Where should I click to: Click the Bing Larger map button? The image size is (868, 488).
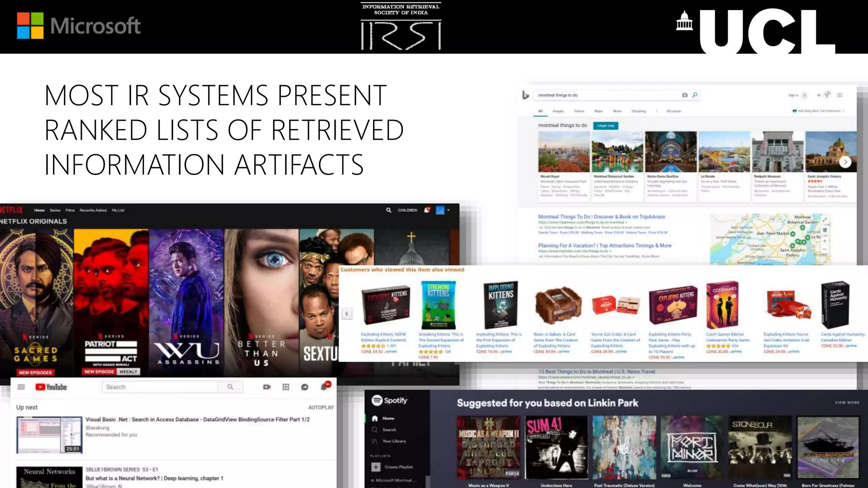(x=605, y=125)
